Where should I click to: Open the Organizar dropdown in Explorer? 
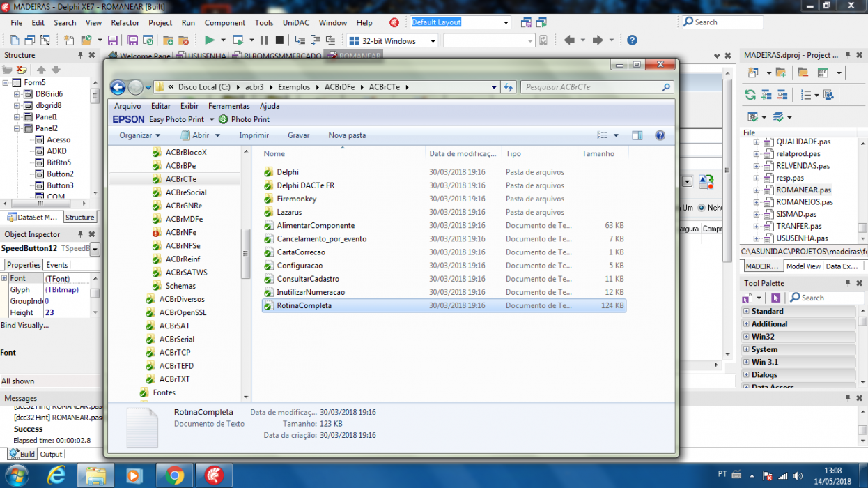(x=139, y=135)
